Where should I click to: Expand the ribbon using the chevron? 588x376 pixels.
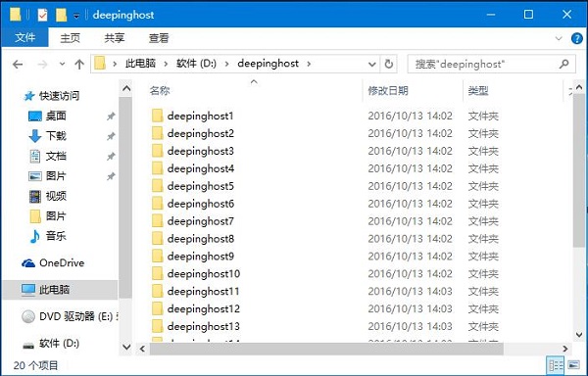pyautogui.click(x=559, y=38)
